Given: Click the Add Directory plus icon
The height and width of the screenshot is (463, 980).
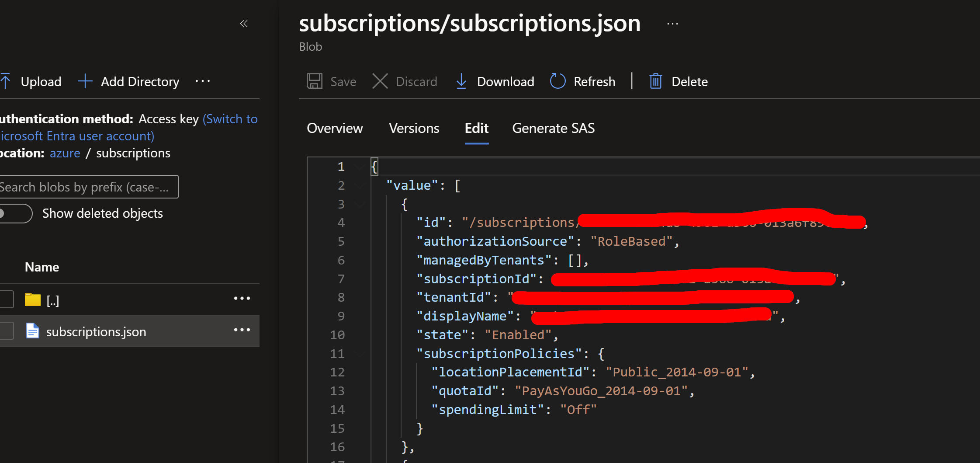Looking at the screenshot, I should click(85, 81).
